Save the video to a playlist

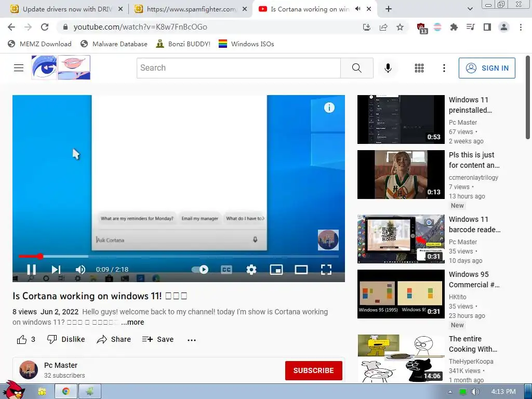click(x=158, y=339)
